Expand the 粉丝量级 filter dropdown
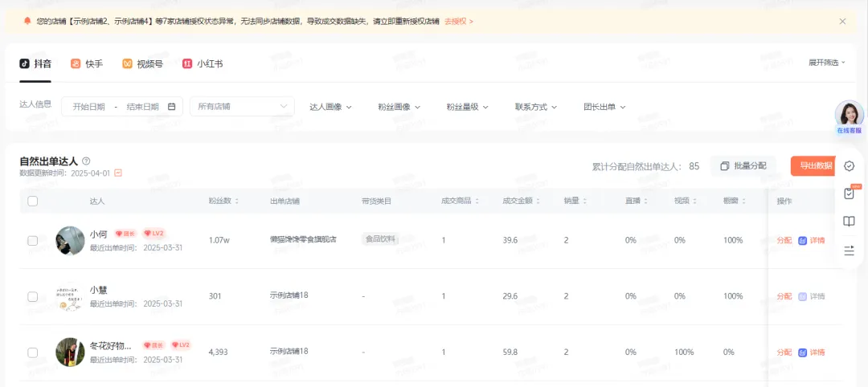 467,107
